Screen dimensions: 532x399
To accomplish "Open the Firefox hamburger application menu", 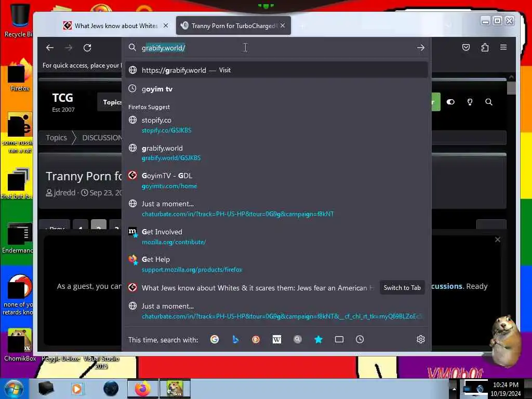I will pyautogui.click(x=503, y=47).
